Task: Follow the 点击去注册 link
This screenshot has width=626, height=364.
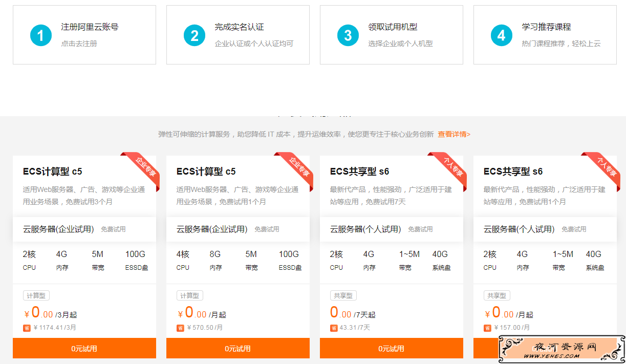Action: click(x=79, y=44)
